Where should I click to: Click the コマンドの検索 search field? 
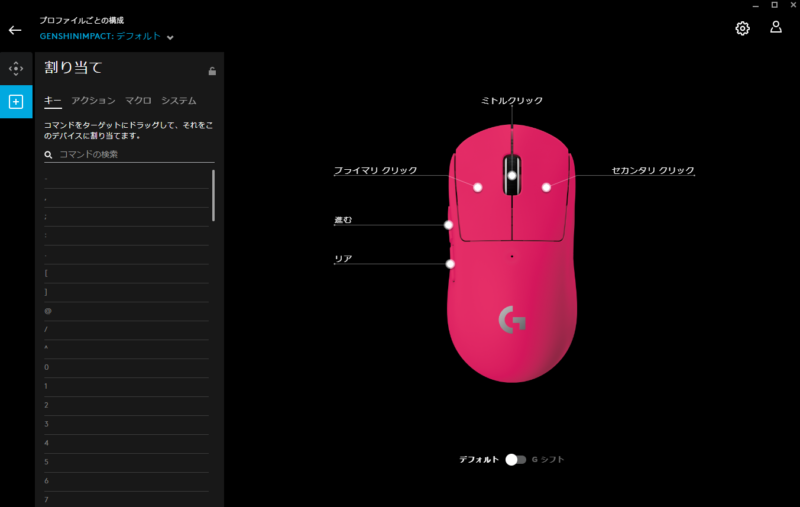129,155
